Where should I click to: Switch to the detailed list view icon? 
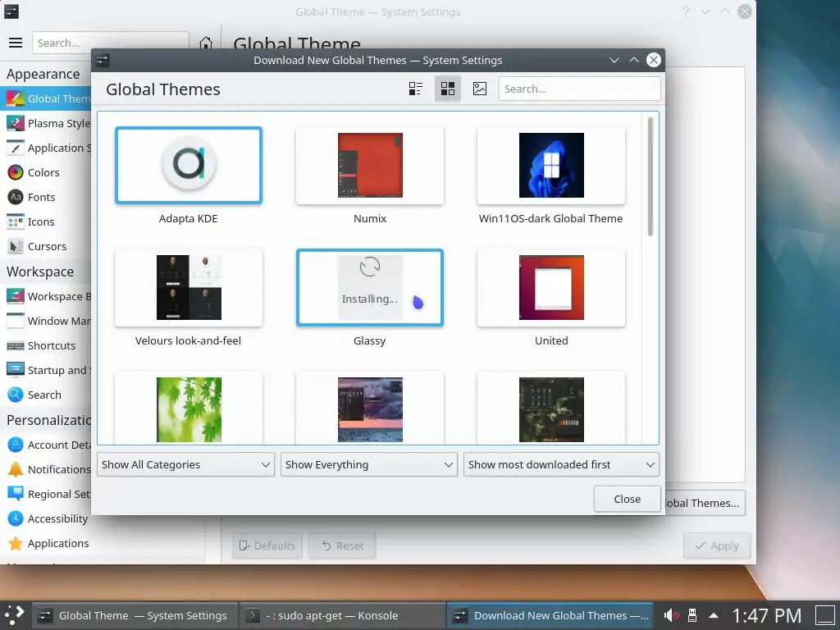(x=416, y=89)
